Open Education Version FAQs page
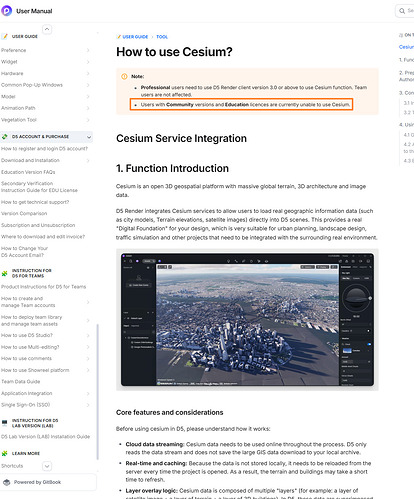 [28, 172]
